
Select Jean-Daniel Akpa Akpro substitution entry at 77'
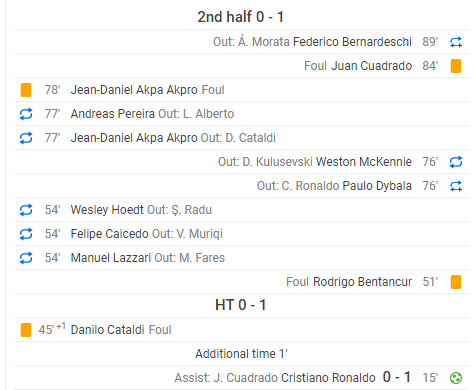pyautogui.click(x=241, y=138)
